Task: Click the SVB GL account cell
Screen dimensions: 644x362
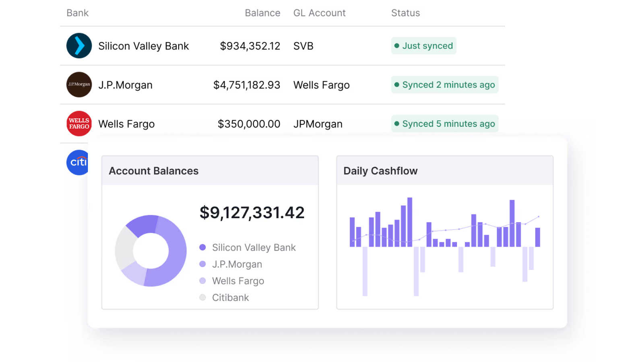Action: 303,46
